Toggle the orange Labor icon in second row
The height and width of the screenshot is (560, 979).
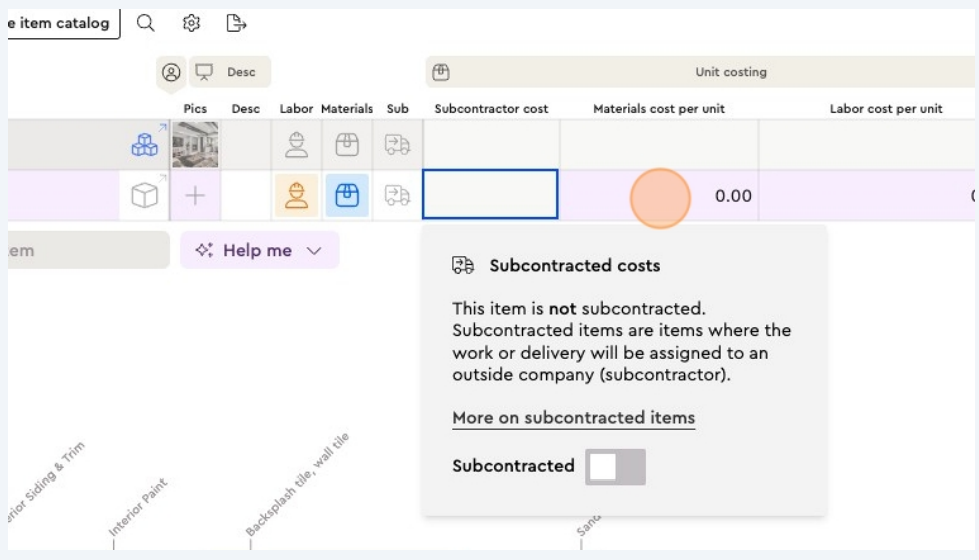[x=296, y=195]
